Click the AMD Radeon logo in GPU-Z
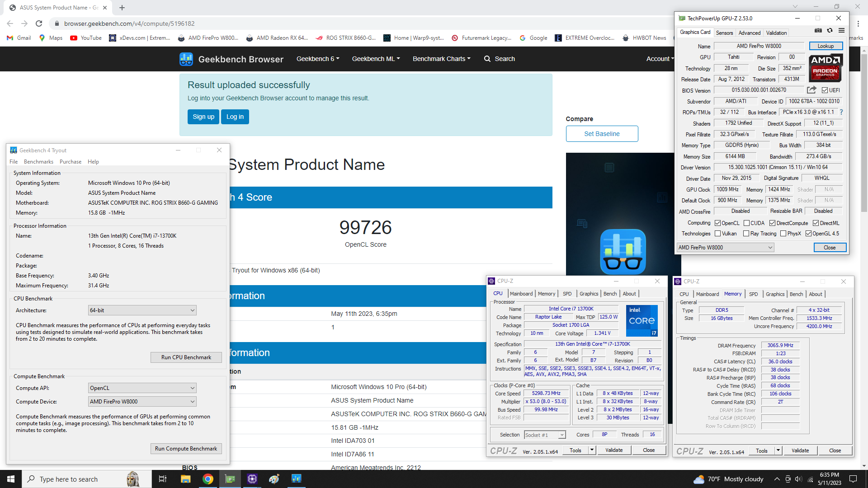 click(x=826, y=68)
